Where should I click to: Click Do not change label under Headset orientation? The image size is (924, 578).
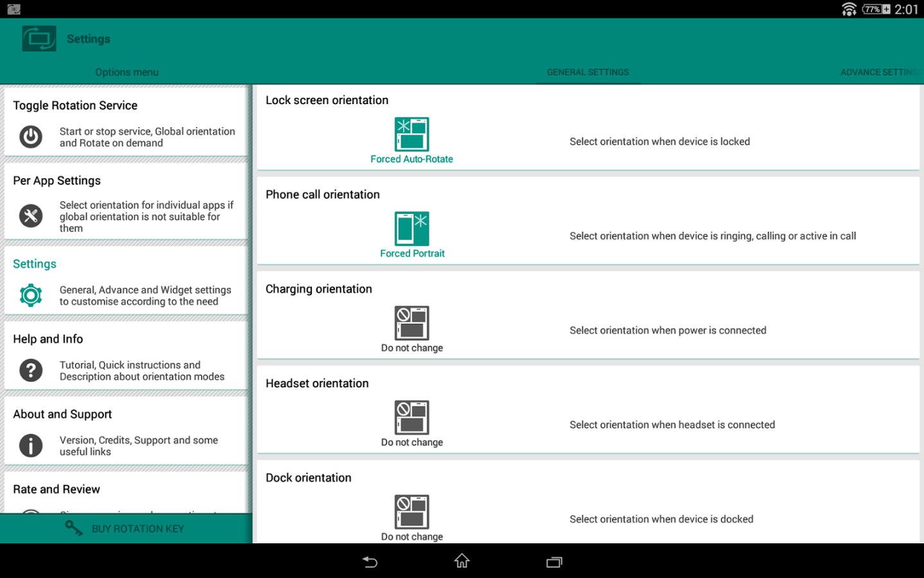click(x=412, y=442)
